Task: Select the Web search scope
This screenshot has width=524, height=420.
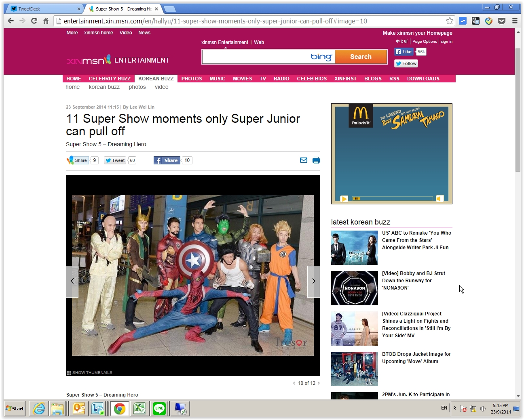Action: (259, 42)
